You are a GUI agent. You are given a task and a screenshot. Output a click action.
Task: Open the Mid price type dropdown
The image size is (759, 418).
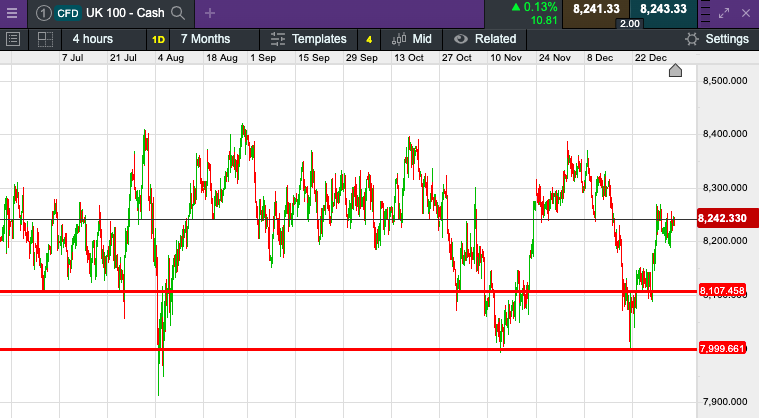click(411, 39)
